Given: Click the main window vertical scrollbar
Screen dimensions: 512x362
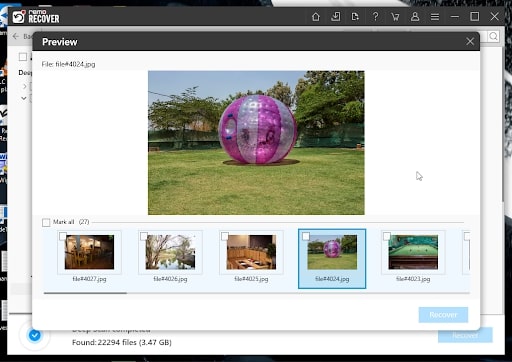Looking at the screenshot, I should 503,123.
